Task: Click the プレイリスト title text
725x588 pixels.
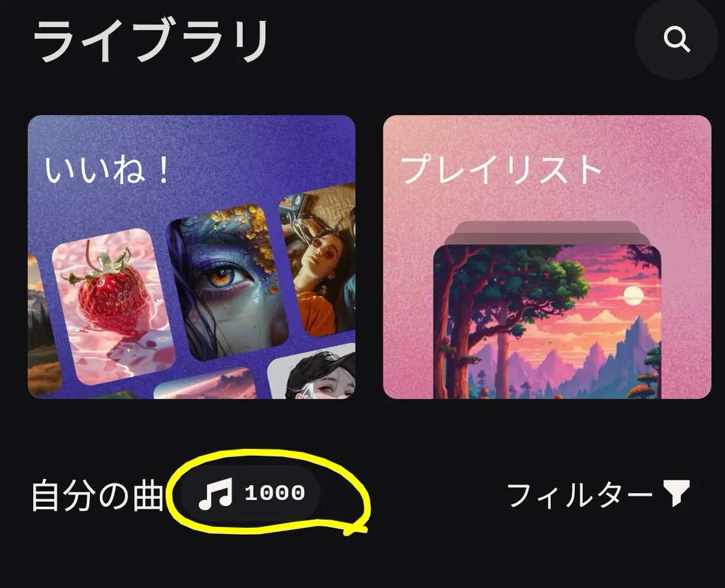Action: click(x=501, y=170)
